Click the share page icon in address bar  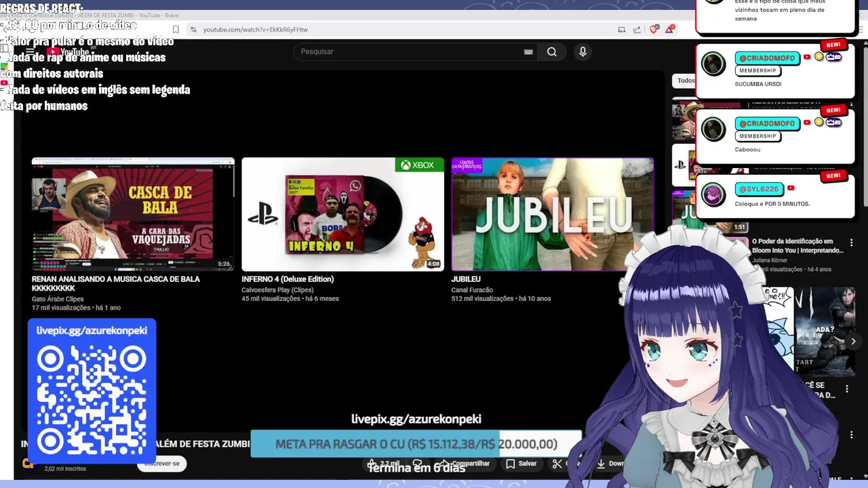pos(637,29)
